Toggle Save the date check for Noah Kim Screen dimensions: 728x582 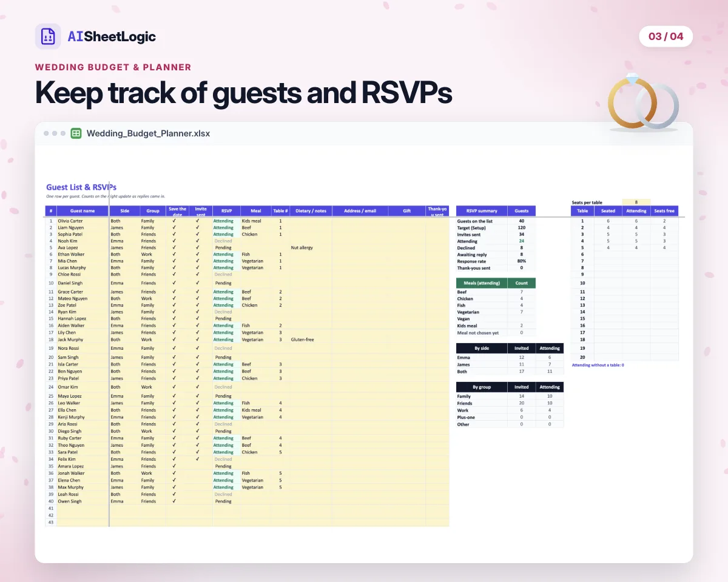[x=174, y=241]
